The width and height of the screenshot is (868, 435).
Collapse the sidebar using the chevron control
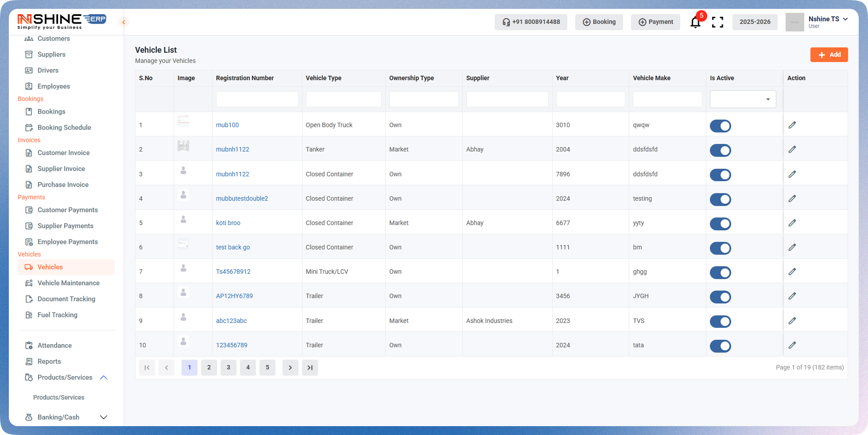(x=124, y=22)
